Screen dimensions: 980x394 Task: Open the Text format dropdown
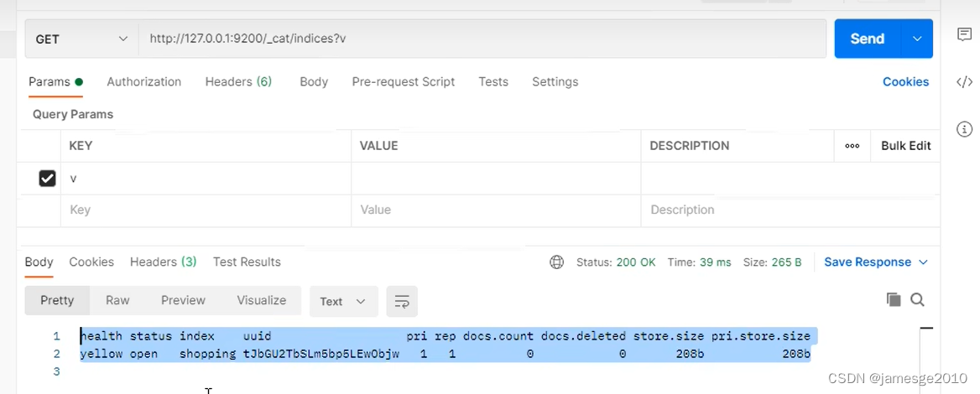[x=343, y=302]
